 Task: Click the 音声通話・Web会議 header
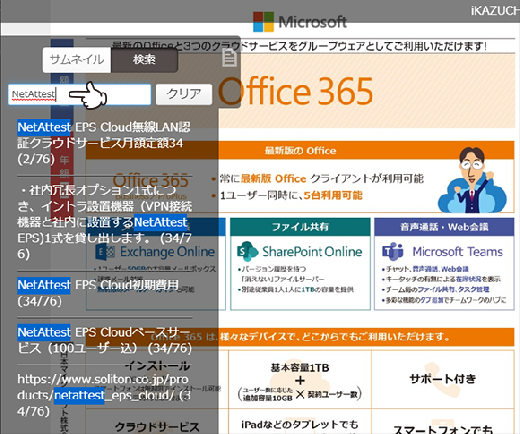pyautogui.click(x=444, y=227)
